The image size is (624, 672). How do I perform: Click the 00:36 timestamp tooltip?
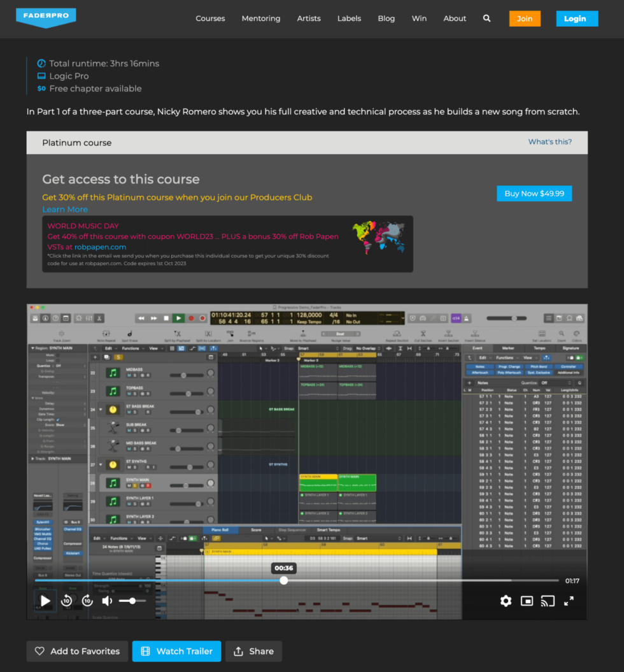284,568
